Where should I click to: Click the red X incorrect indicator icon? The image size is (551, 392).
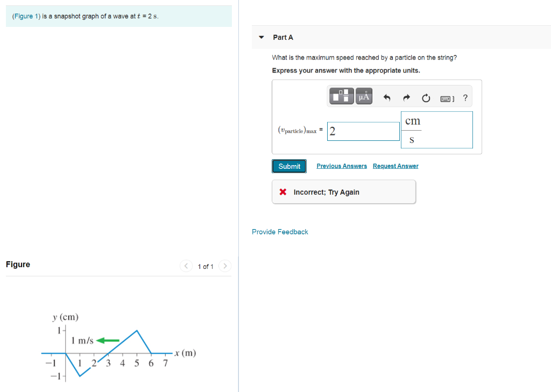pyautogui.click(x=282, y=192)
